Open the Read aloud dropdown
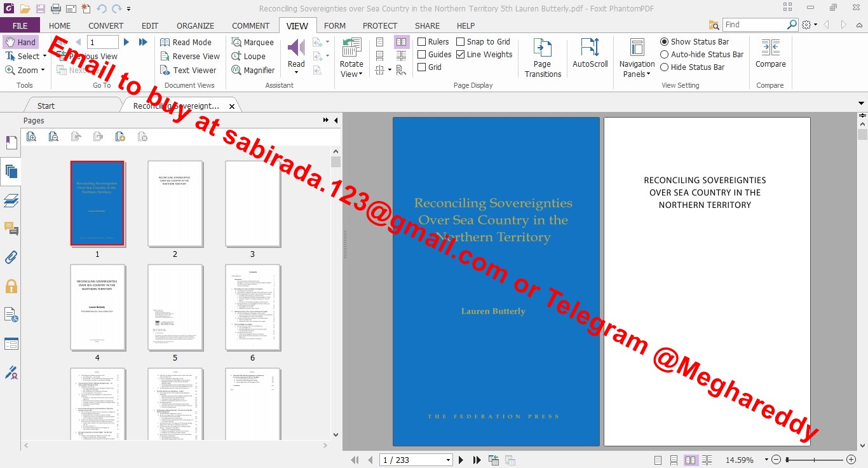 [x=296, y=73]
